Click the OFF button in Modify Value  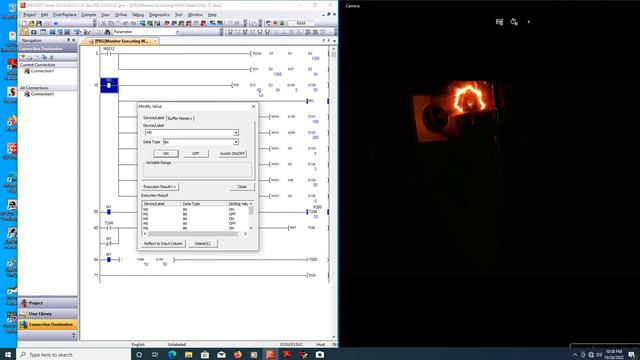pyautogui.click(x=196, y=153)
